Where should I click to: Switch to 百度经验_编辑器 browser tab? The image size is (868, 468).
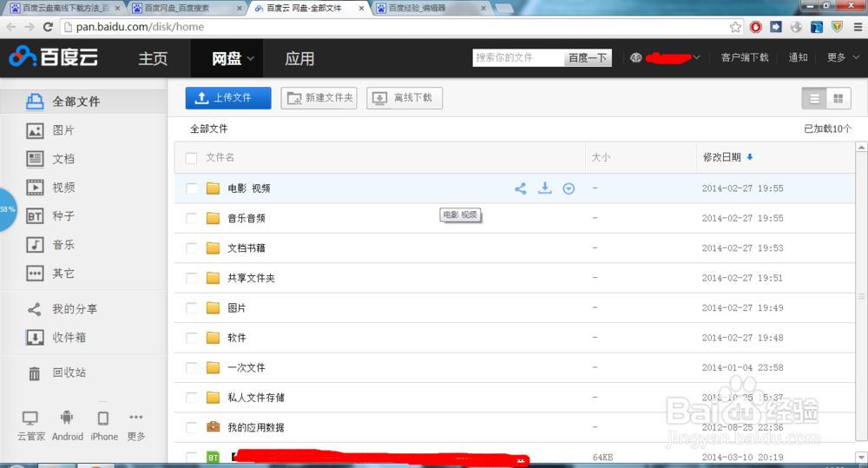point(431,9)
